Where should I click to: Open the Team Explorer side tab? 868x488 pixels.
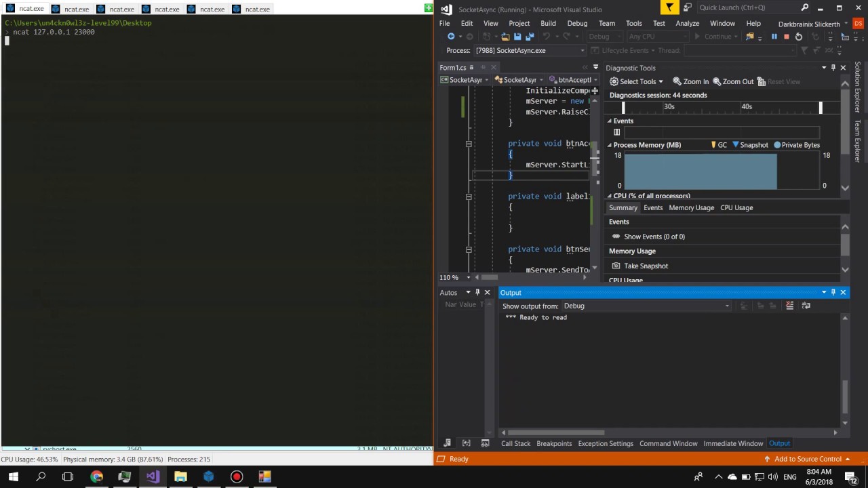pos(858,141)
